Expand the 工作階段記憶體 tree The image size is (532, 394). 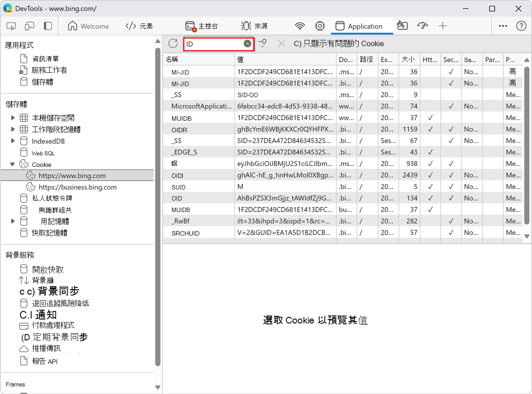click(13, 129)
